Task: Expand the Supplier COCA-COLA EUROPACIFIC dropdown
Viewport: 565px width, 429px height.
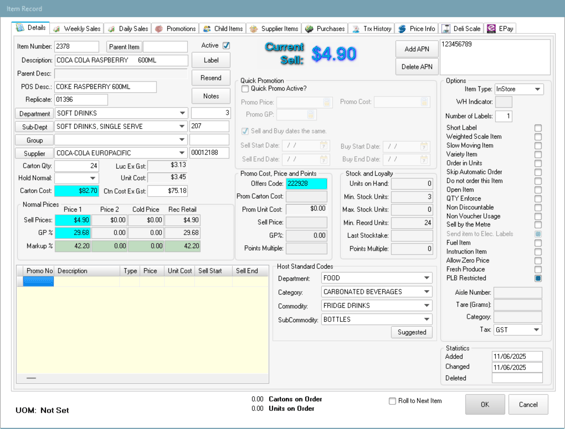Action: point(182,153)
